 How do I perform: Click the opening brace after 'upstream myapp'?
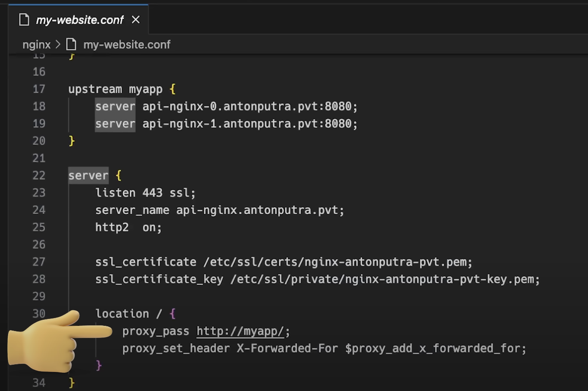point(172,89)
